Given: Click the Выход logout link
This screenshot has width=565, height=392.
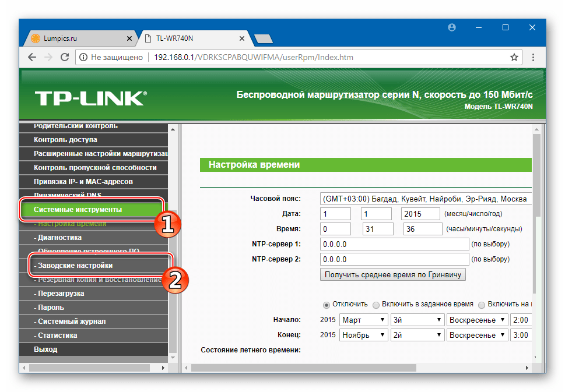Looking at the screenshot, I should coord(45,349).
